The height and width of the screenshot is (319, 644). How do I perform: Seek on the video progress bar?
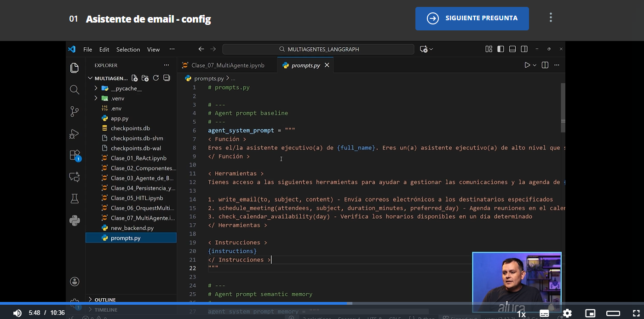coord(322,303)
